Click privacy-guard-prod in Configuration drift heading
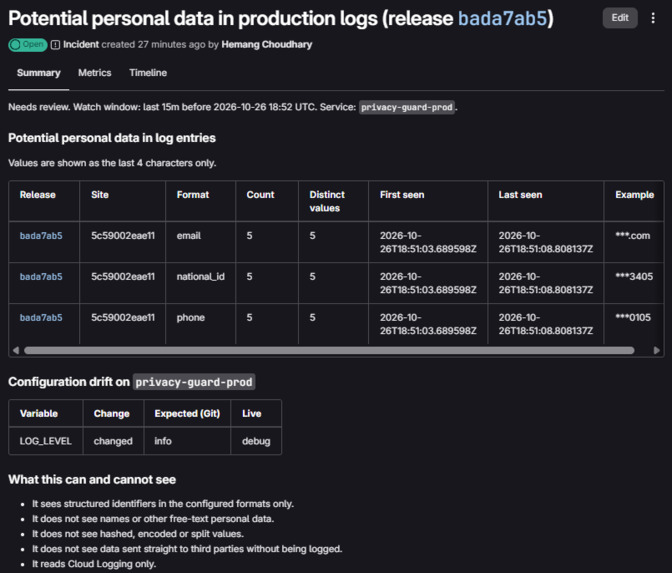Image resolution: width=672 pixels, height=573 pixels. click(194, 382)
